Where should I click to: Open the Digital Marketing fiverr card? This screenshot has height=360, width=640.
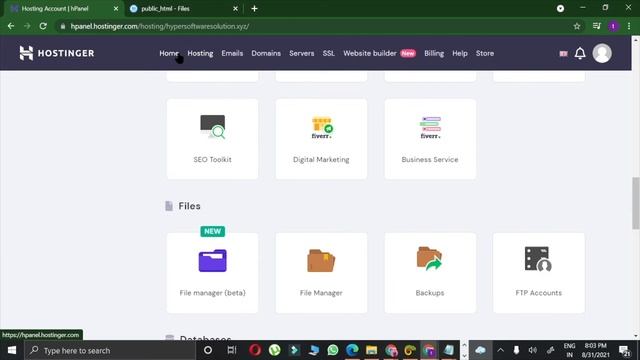coord(321,139)
